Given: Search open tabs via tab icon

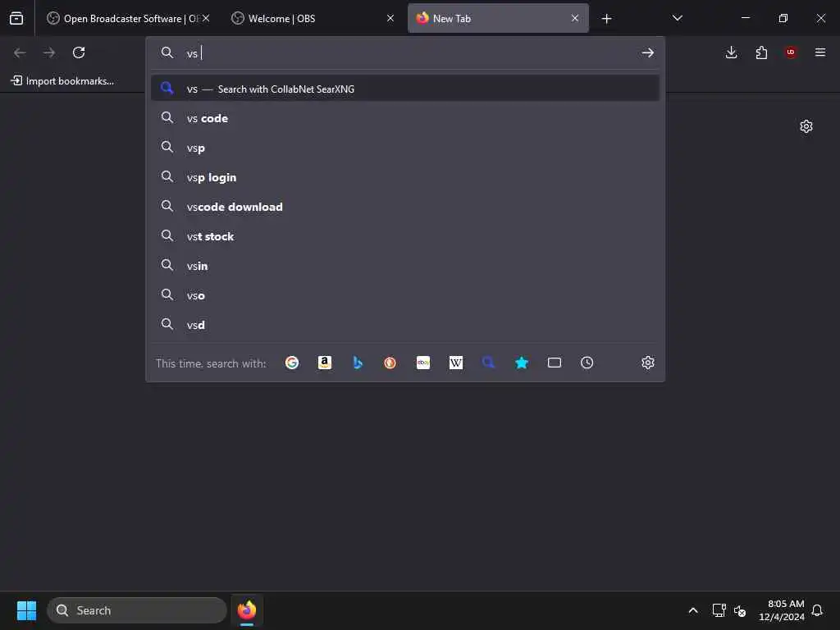Looking at the screenshot, I should [x=555, y=363].
